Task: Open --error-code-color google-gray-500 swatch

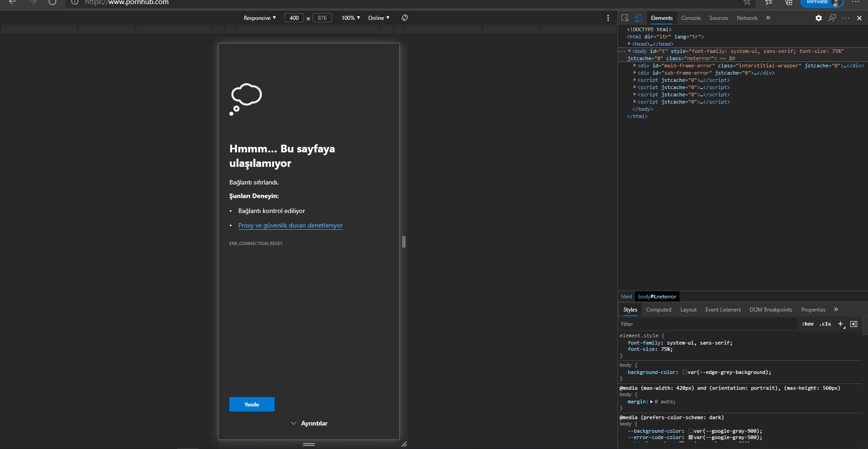Action: click(691, 437)
